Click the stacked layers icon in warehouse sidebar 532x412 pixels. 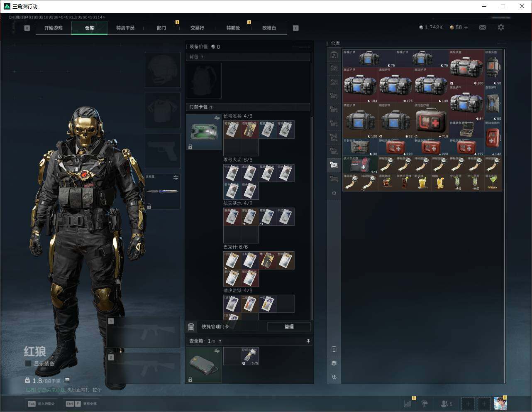[334, 363]
